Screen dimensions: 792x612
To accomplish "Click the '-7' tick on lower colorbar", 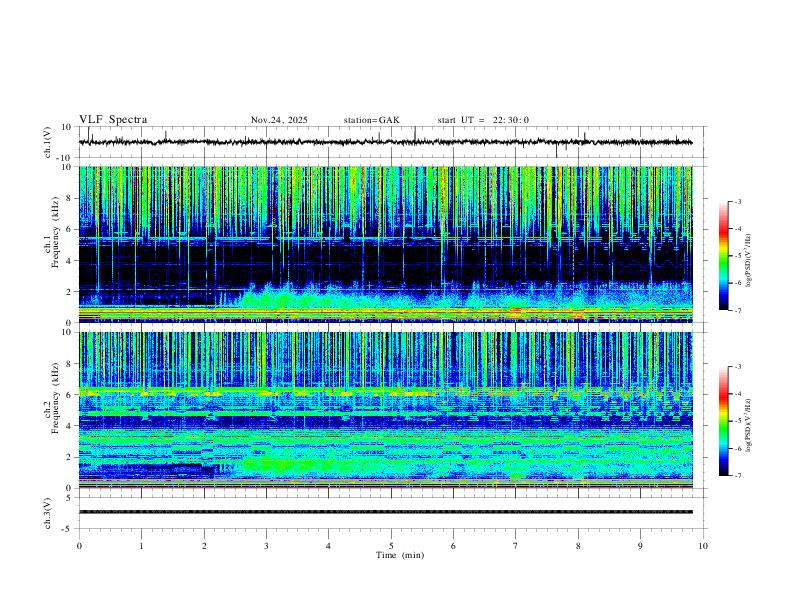I will (x=738, y=476).
